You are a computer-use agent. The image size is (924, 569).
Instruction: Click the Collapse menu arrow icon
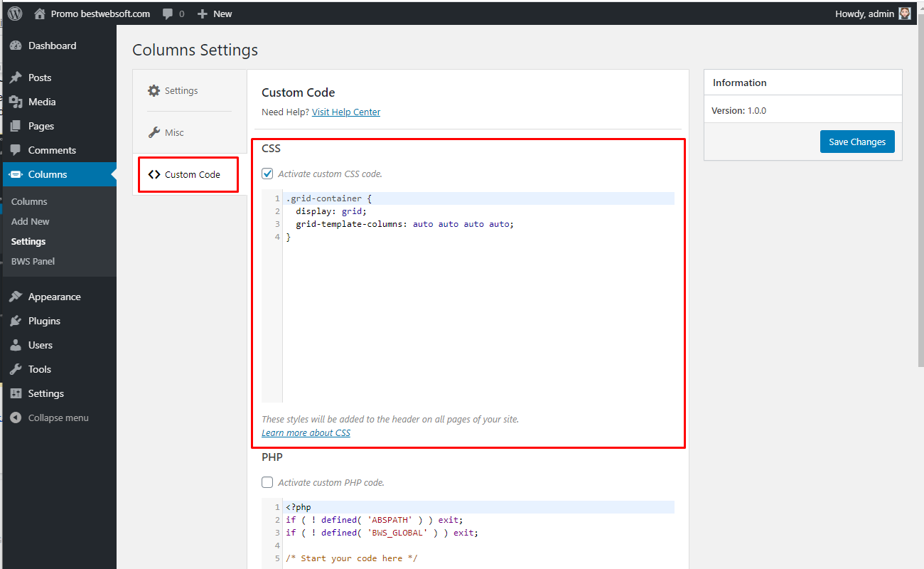(16, 418)
